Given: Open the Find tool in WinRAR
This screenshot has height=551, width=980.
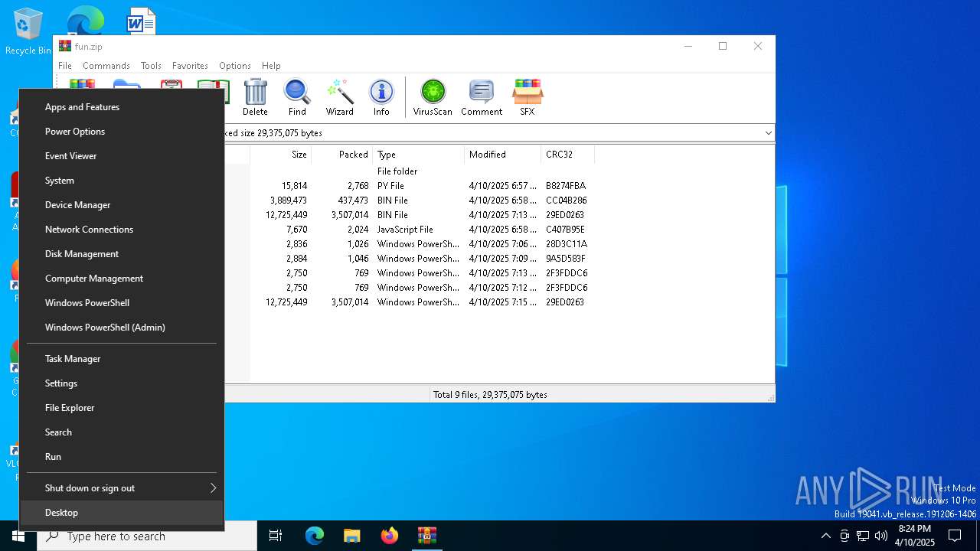Looking at the screenshot, I should 297,97.
